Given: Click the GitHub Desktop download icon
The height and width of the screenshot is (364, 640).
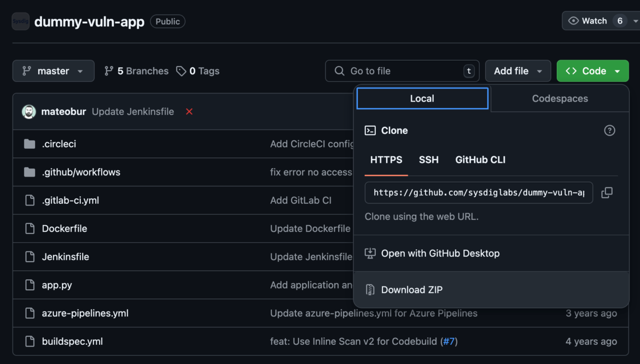Looking at the screenshot, I should tap(370, 253).
